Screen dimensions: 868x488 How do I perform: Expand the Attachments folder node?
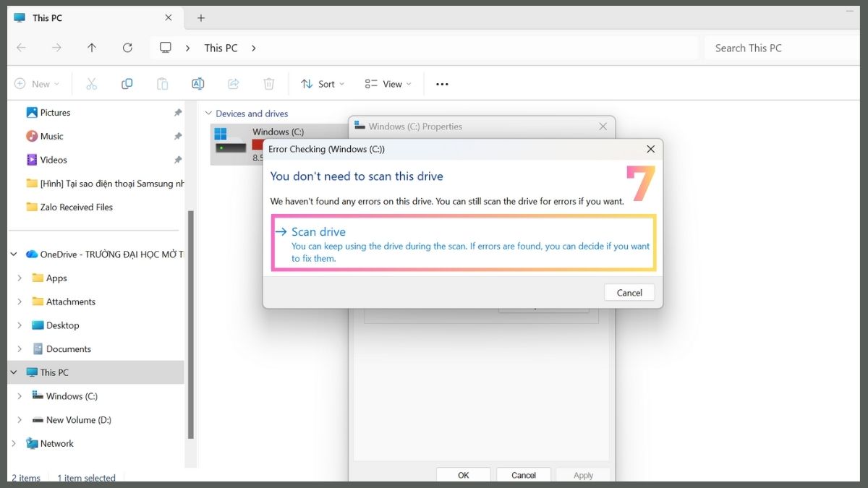20,301
